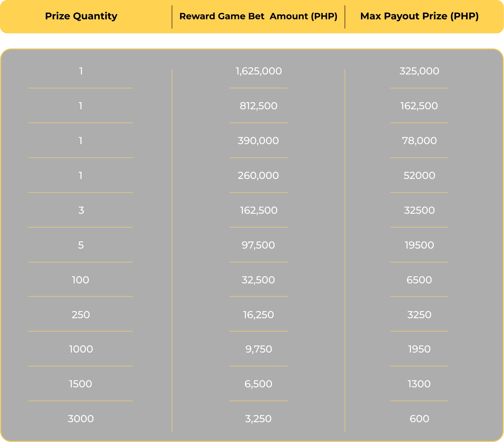Click the 325,000 max payout value
This screenshot has width=504, height=442.
tap(419, 71)
